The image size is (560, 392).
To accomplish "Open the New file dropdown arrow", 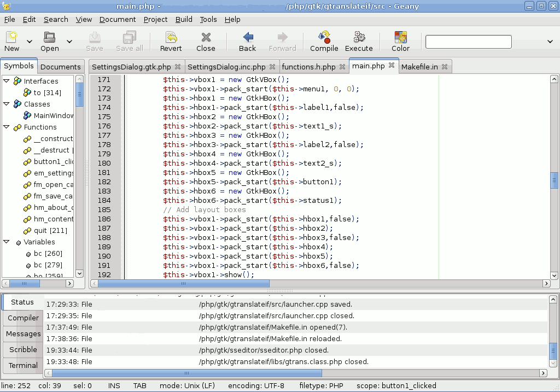I will (x=30, y=42).
